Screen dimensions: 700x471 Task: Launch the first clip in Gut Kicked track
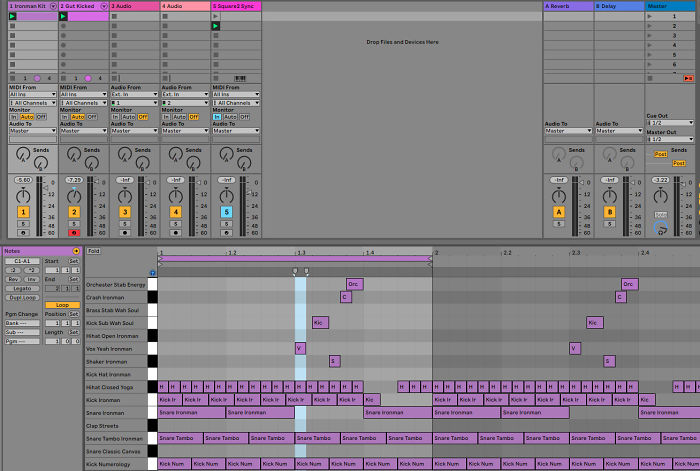[x=63, y=17]
